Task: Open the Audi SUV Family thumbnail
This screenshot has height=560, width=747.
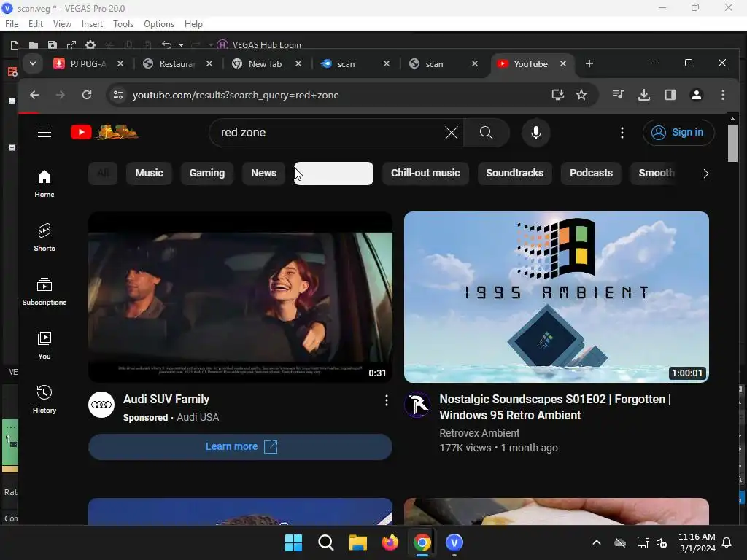Action: (240, 297)
